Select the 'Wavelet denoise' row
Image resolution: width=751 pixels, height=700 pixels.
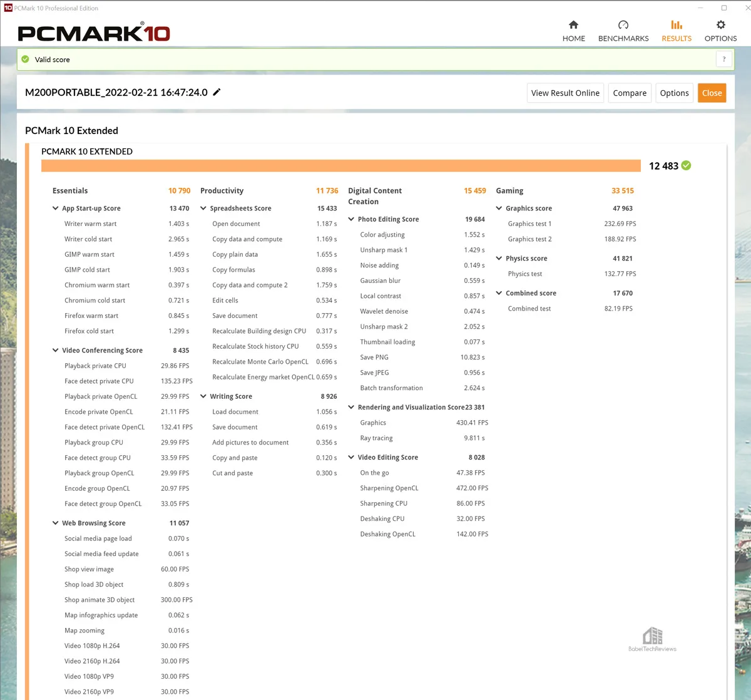pos(422,312)
